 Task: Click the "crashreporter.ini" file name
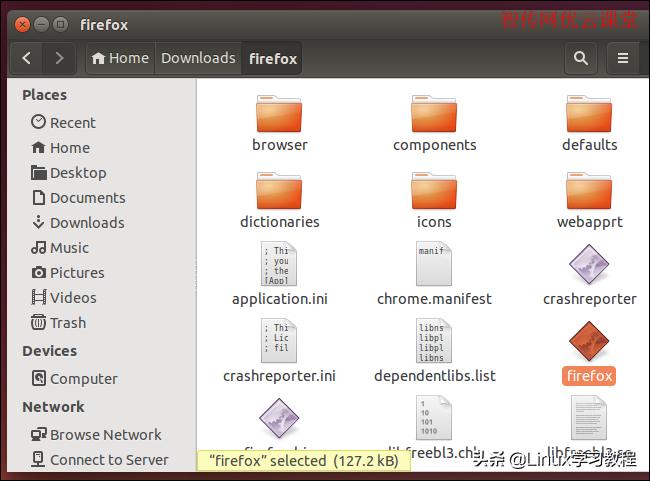[x=279, y=376]
